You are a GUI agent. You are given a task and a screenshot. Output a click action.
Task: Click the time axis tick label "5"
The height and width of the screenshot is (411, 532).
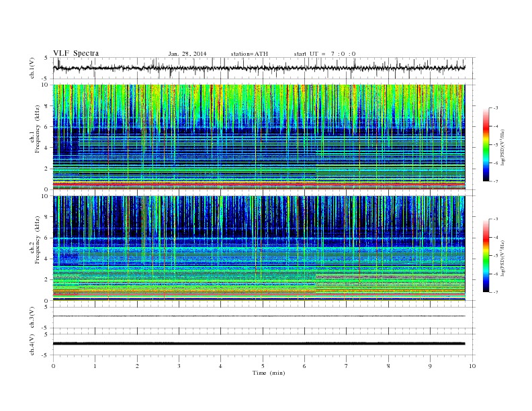(263, 366)
